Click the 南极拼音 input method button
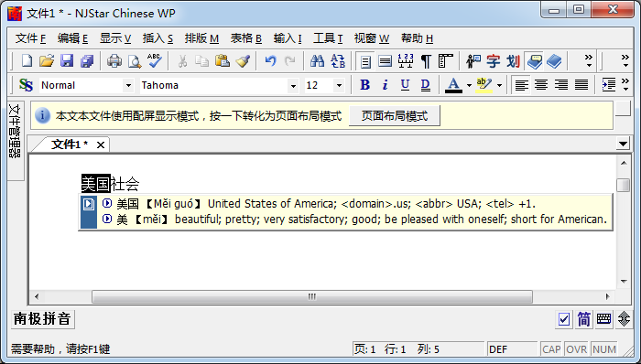Image resolution: width=641 pixels, height=364 pixels. pyautogui.click(x=42, y=318)
